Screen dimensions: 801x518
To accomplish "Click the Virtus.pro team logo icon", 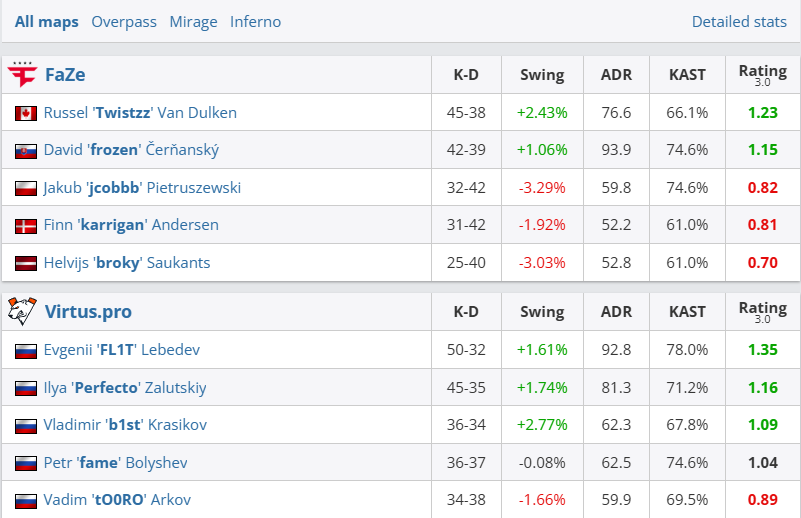I will tap(22, 311).
